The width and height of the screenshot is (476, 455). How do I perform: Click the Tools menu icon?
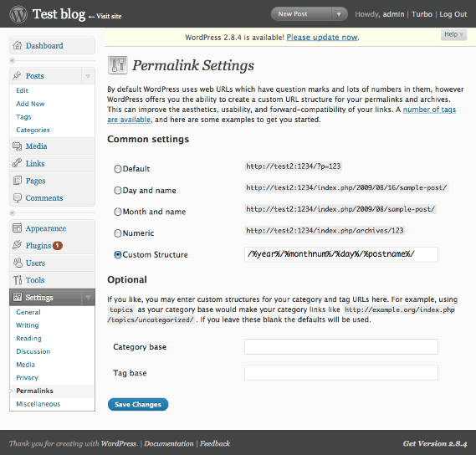click(18, 280)
